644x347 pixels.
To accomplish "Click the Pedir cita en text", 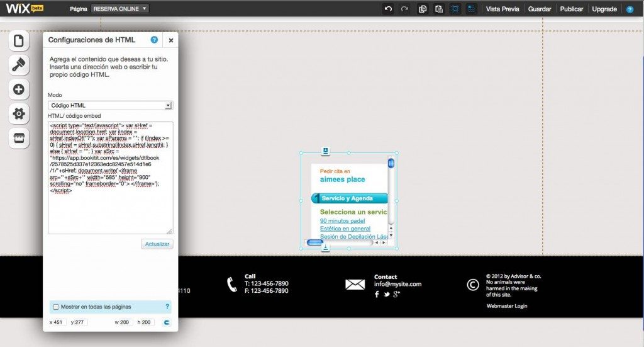I will [x=335, y=171].
